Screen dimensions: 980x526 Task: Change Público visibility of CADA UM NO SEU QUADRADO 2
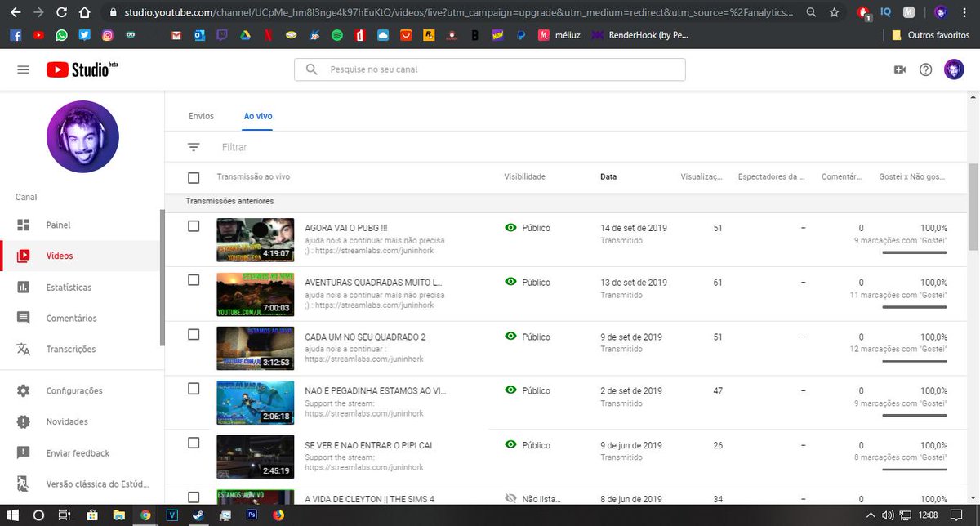528,337
